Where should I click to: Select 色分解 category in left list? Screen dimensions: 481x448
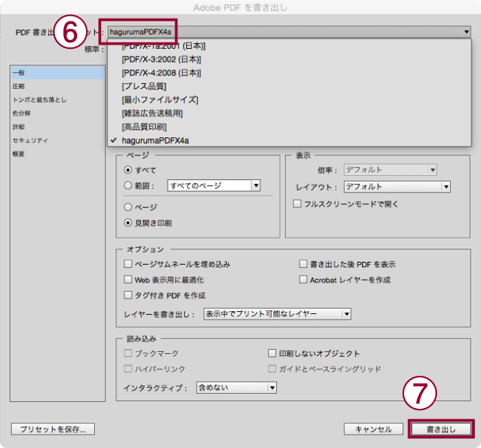(58, 113)
